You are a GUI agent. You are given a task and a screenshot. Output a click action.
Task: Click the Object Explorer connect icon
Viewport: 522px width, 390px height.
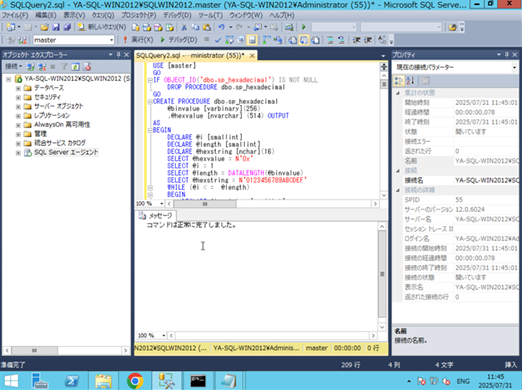pos(31,67)
